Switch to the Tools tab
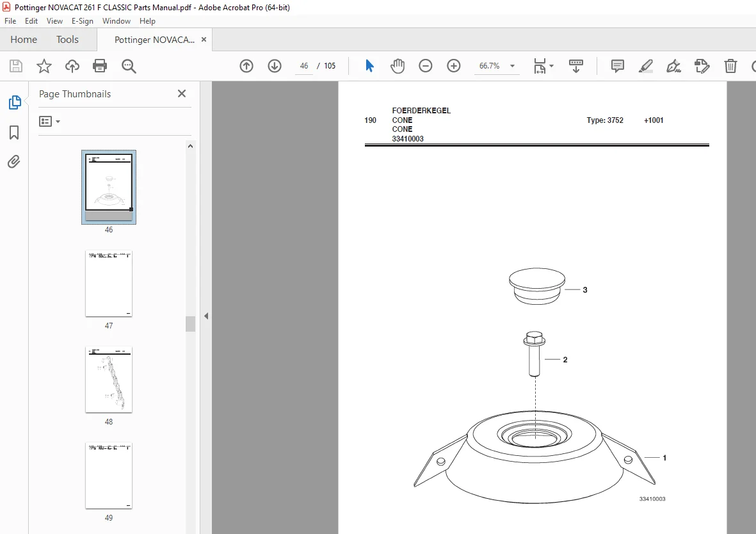This screenshot has width=756, height=534. click(67, 40)
